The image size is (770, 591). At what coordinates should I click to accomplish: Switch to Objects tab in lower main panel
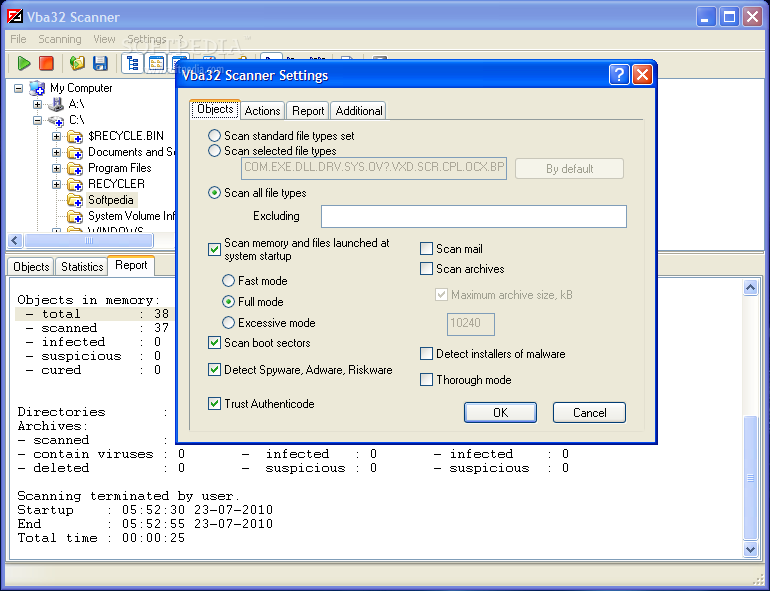(x=31, y=267)
